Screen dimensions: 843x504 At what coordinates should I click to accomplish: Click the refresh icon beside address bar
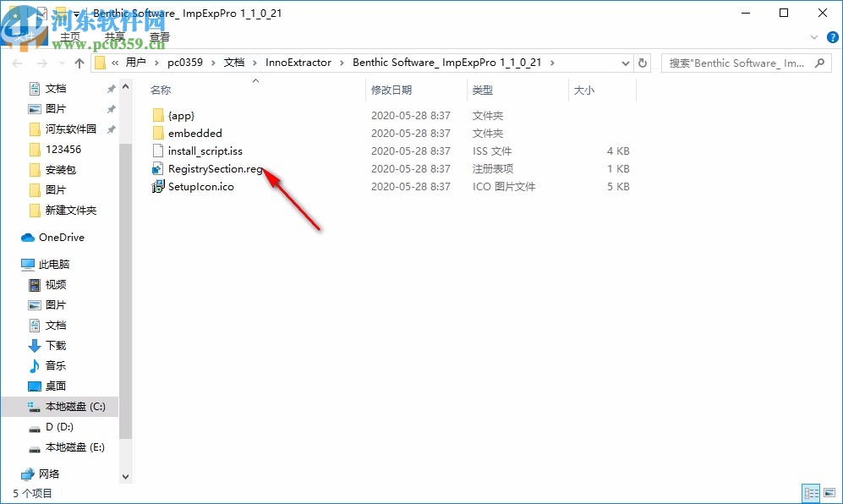click(643, 63)
